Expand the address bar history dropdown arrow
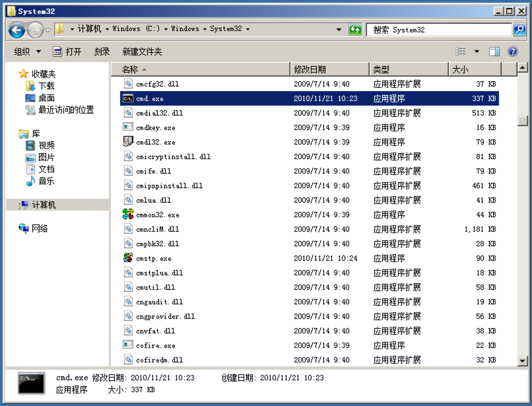This screenshot has width=532, height=406. click(x=339, y=29)
